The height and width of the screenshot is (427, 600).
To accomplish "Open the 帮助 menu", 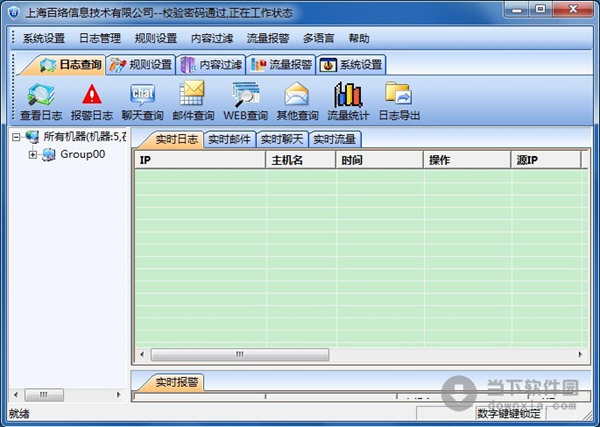I will (359, 38).
